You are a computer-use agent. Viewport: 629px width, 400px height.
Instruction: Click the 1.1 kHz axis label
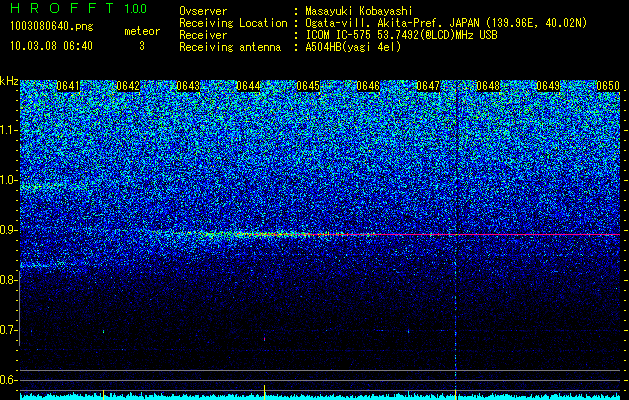8,130
